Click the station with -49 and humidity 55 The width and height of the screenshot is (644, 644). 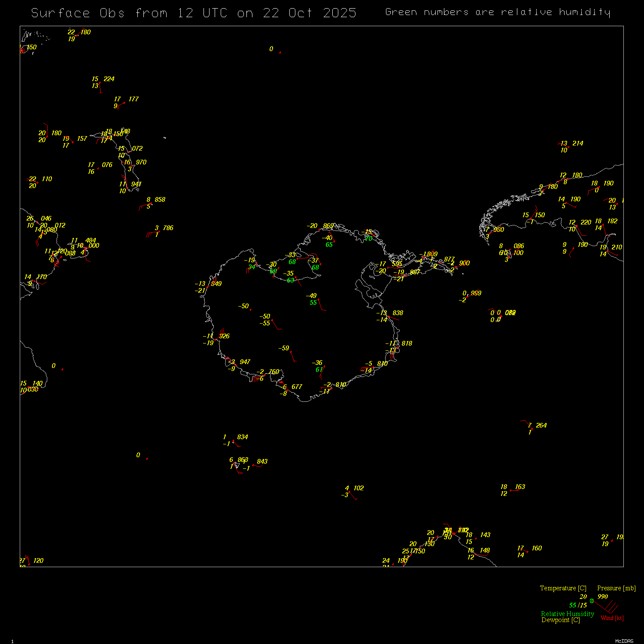point(318,299)
